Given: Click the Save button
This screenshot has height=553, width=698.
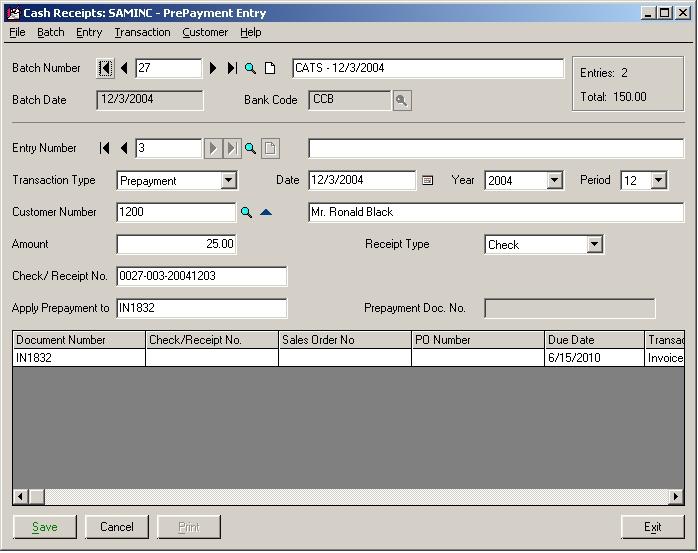Looking at the screenshot, I should point(45,527).
